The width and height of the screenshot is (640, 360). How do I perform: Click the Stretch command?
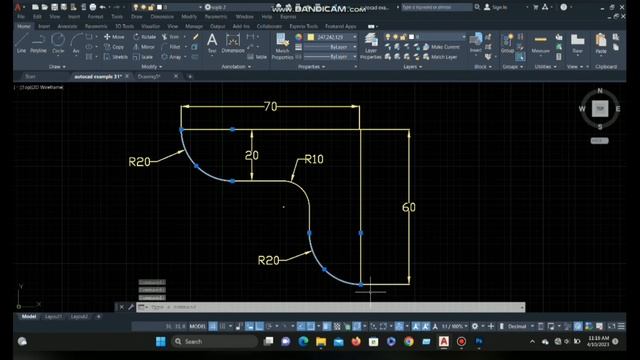pos(116,57)
